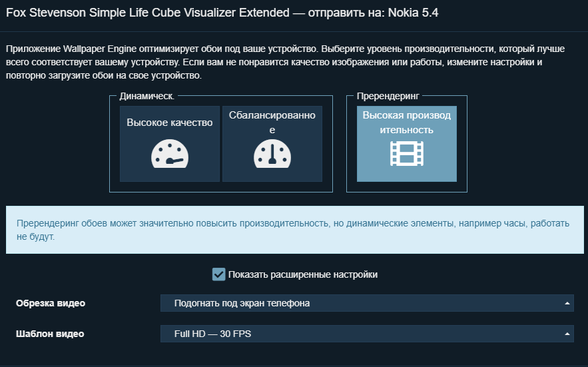Click the Balanced preset gauge icon

[272, 155]
